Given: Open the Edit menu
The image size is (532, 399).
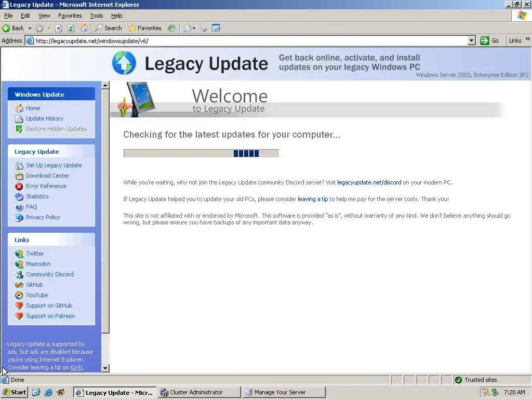Looking at the screenshot, I should tap(25, 16).
